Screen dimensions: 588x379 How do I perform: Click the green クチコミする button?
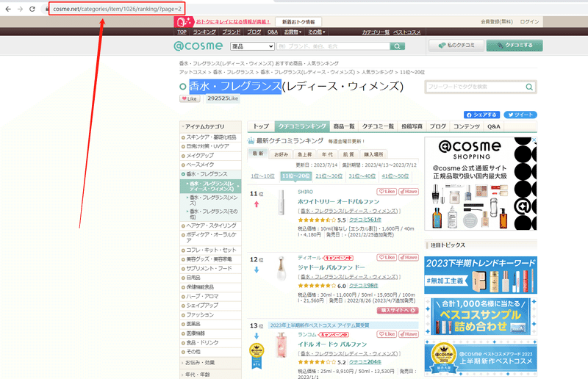point(514,46)
